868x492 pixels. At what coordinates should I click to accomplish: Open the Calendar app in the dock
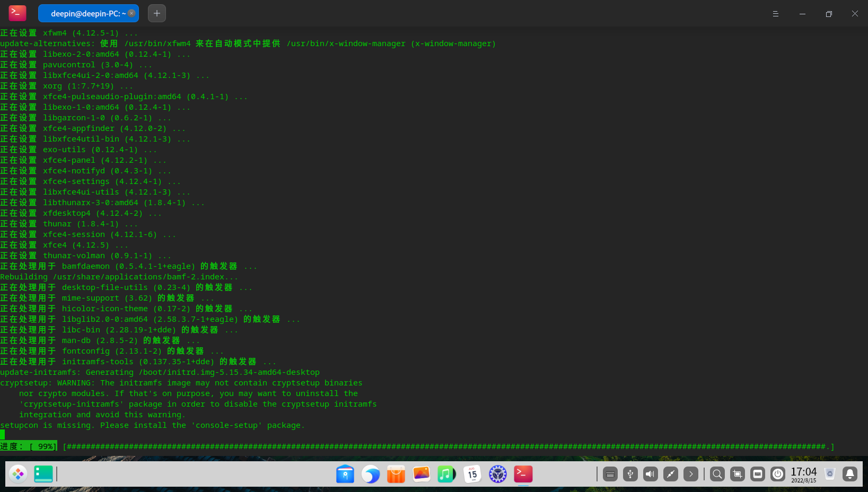pos(472,474)
